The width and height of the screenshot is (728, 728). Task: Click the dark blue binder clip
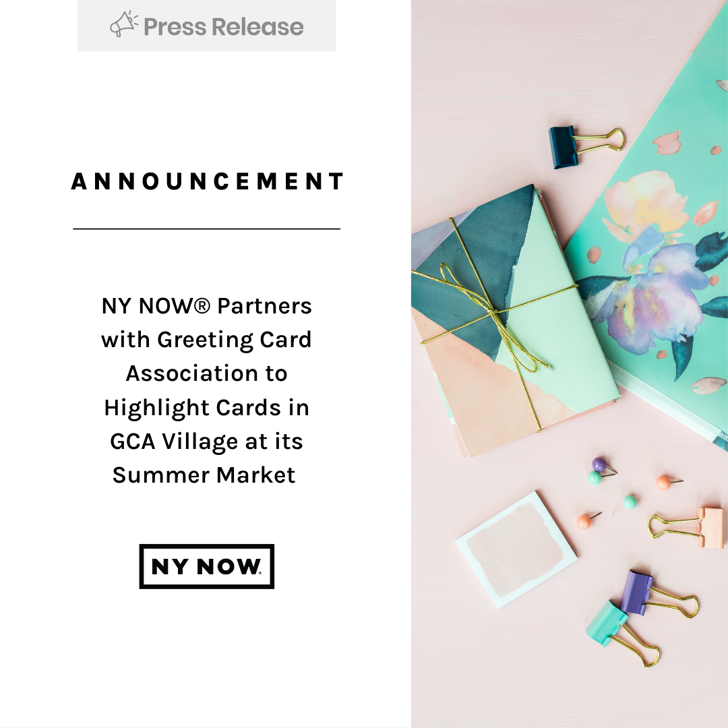coord(586,146)
